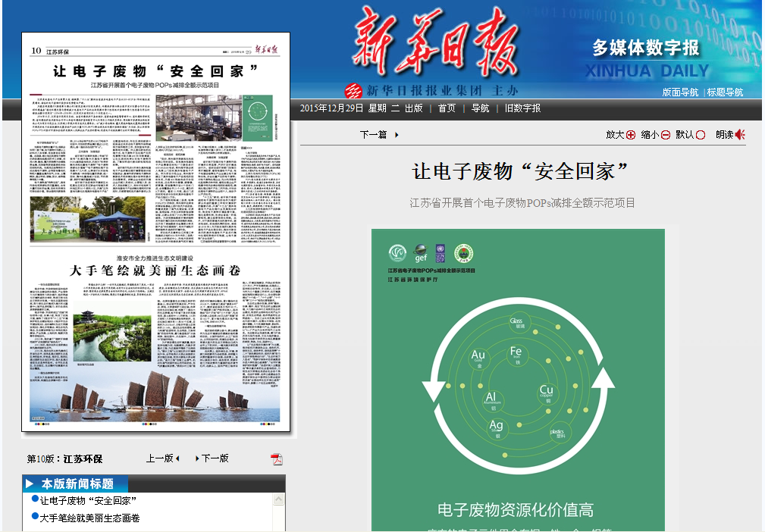
Task: Click the outdoor event tents photo on thumbnail
Action: tap(88, 219)
